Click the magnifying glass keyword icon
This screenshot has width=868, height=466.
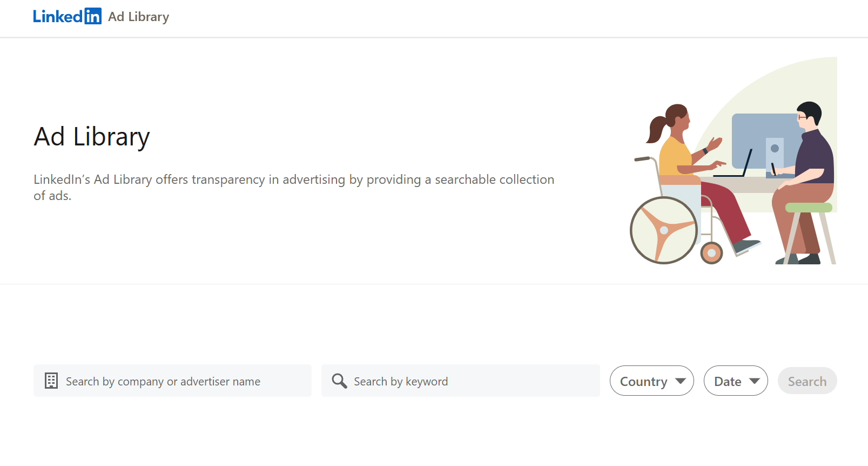[x=339, y=381]
